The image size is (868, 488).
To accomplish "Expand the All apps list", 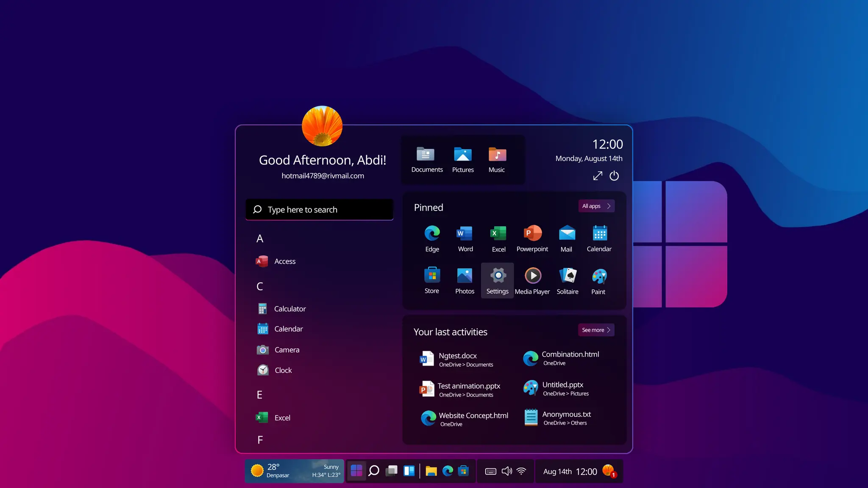I will tap(596, 206).
